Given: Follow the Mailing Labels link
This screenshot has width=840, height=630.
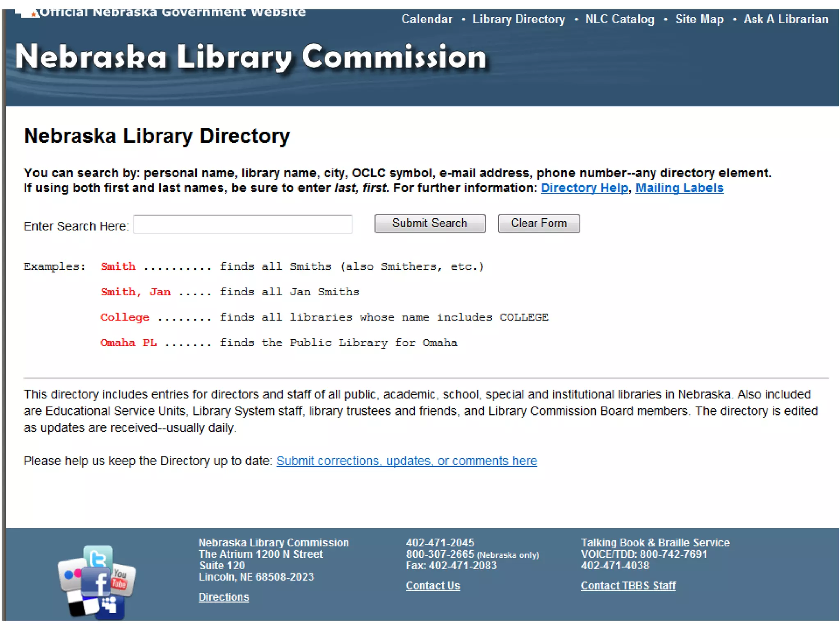Looking at the screenshot, I should (679, 188).
